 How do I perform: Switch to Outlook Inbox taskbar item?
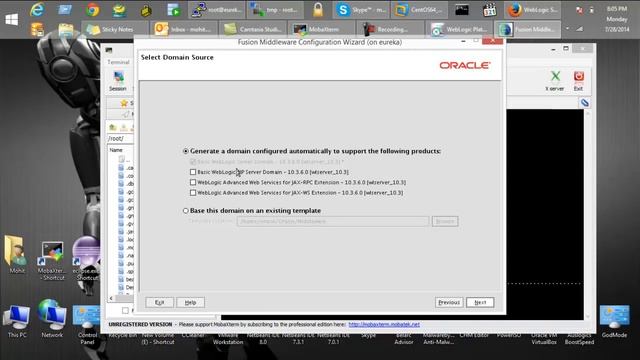click(x=184, y=29)
